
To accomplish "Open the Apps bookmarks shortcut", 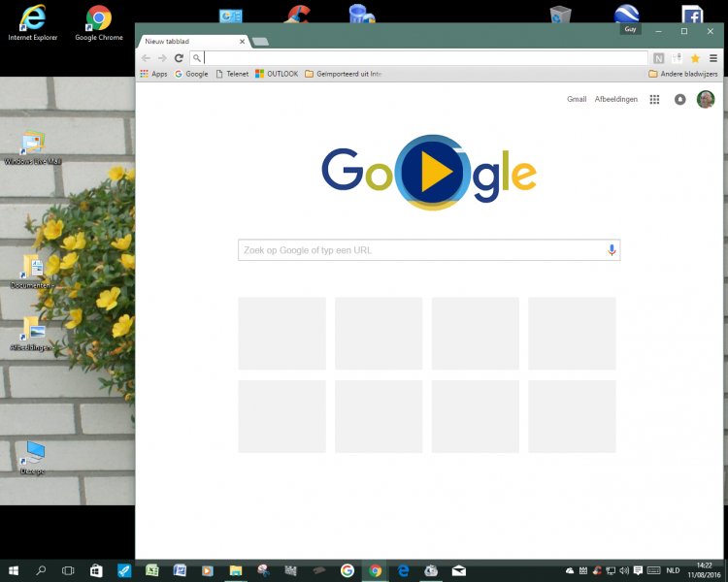I will 153,74.
